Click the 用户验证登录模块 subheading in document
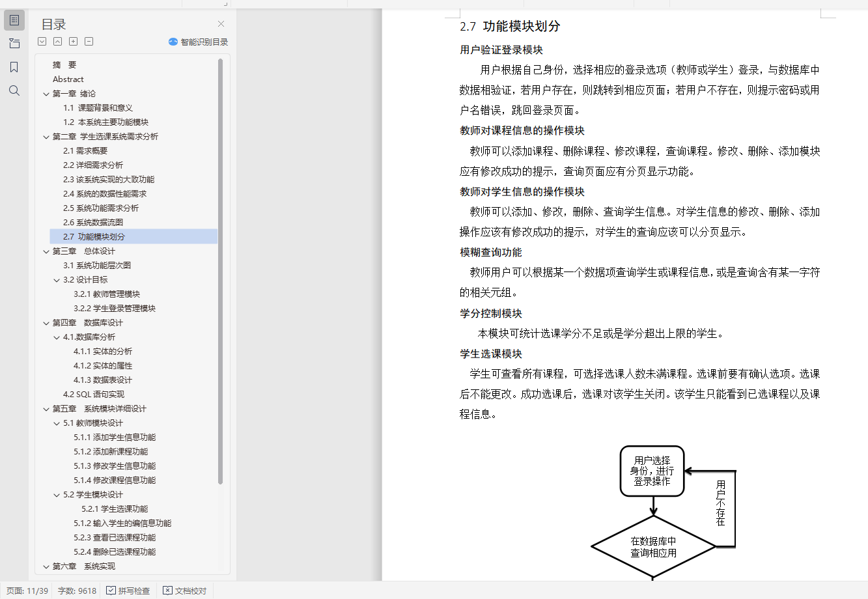 [501, 50]
